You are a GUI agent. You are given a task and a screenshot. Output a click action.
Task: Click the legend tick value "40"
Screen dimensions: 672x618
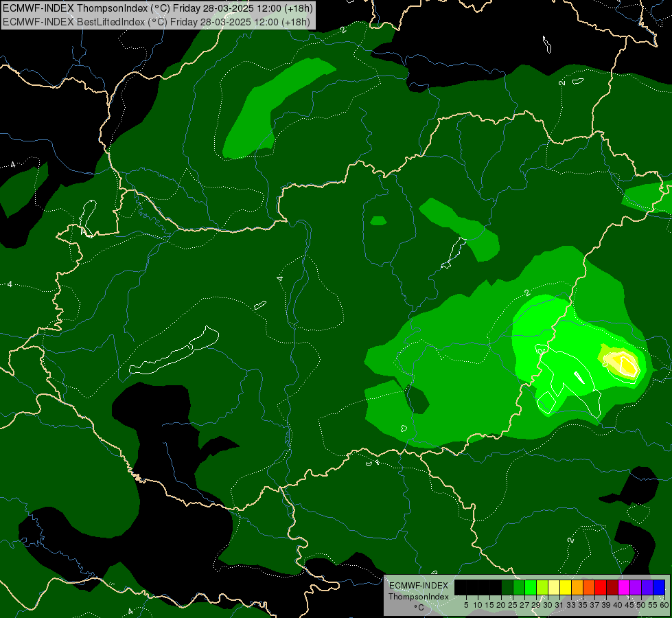click(617, 605)
